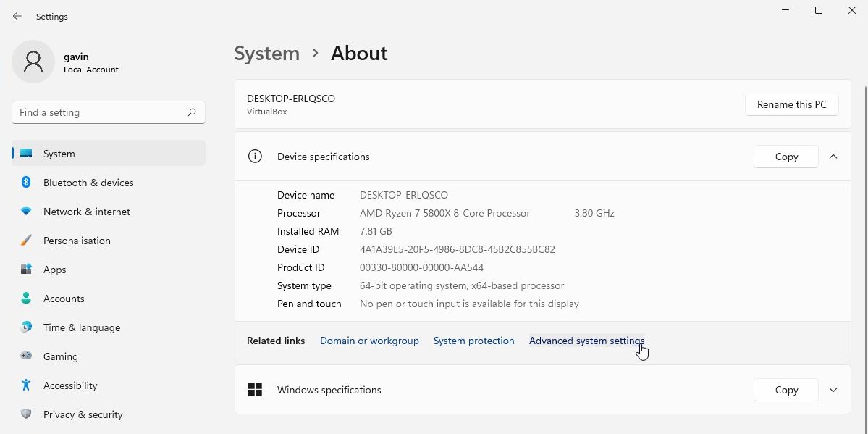Click the back arrow

(x=17, y=16)
